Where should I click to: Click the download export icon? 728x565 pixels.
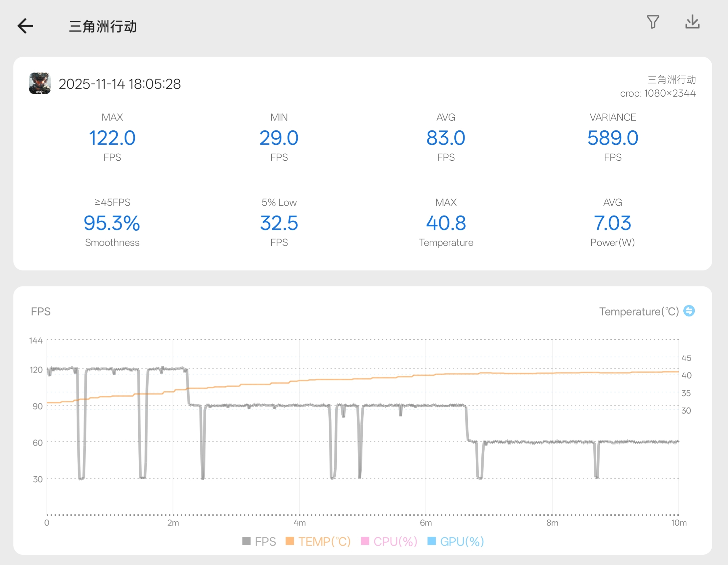click(692, 22)
